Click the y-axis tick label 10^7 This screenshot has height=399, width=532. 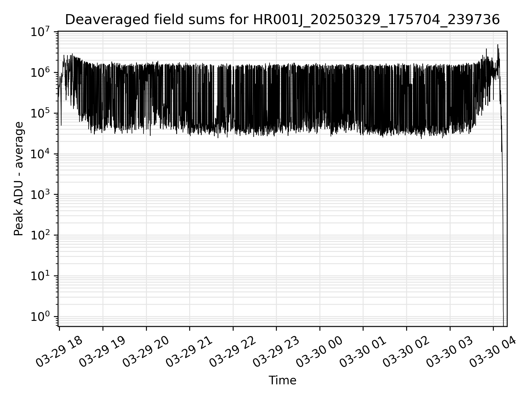(40, 32)
